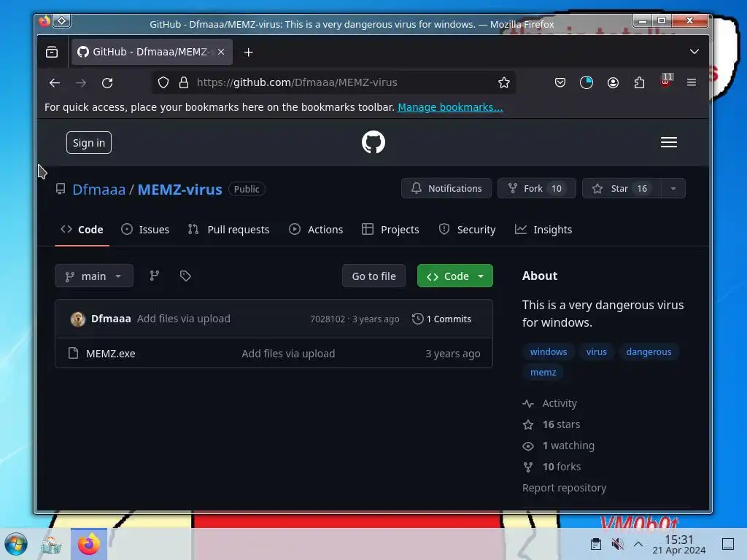Star the repository
The image size is (747, 560).
[x=622, y=189]
